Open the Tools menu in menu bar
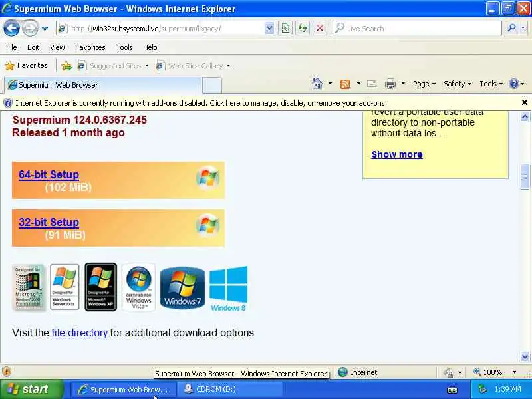 [x=124, y=47]
